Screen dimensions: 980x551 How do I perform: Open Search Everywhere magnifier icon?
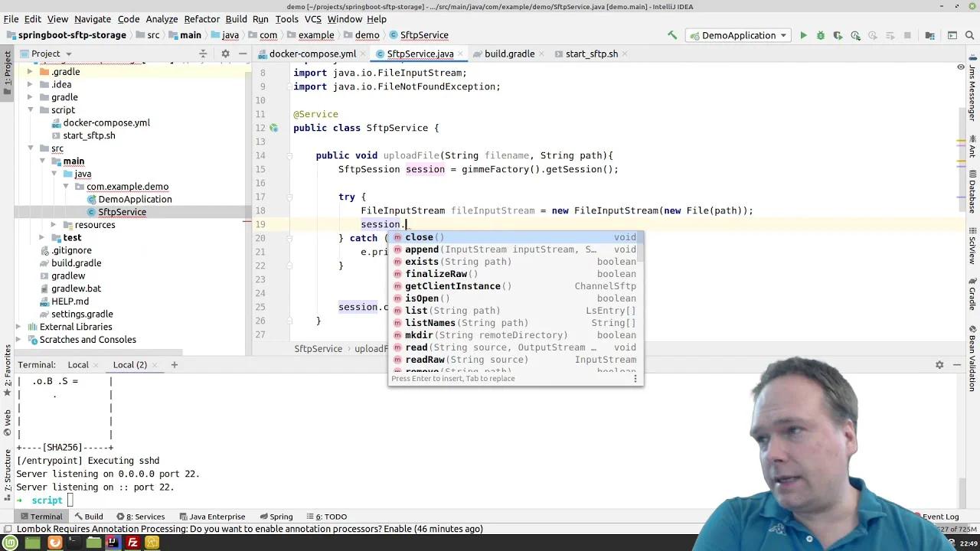970,35
